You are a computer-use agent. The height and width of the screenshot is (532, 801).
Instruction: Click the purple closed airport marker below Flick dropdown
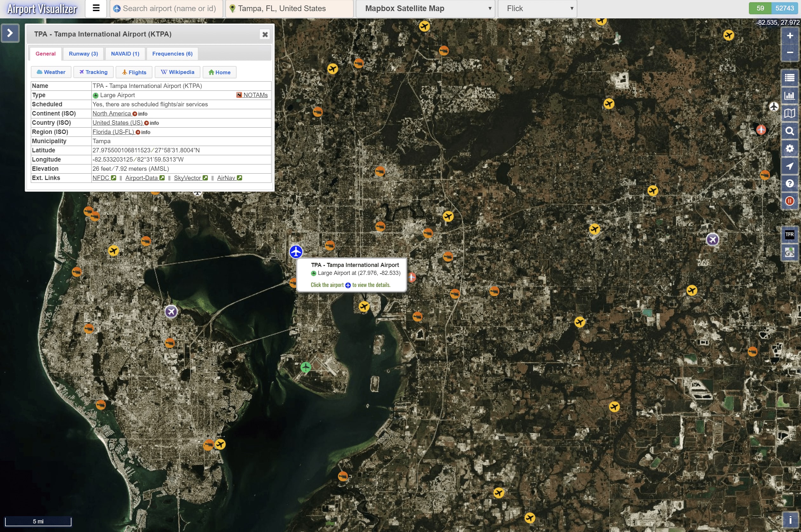click(712, 240)
